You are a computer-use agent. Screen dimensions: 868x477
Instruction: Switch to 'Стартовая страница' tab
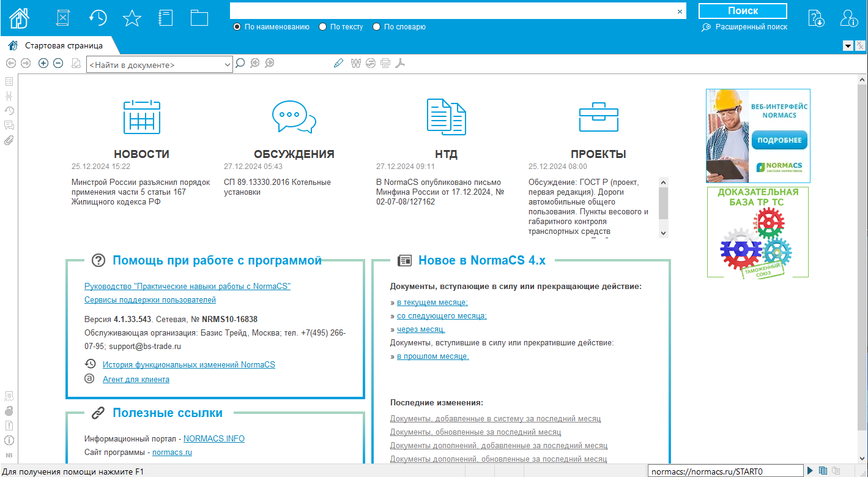(63, 45)
